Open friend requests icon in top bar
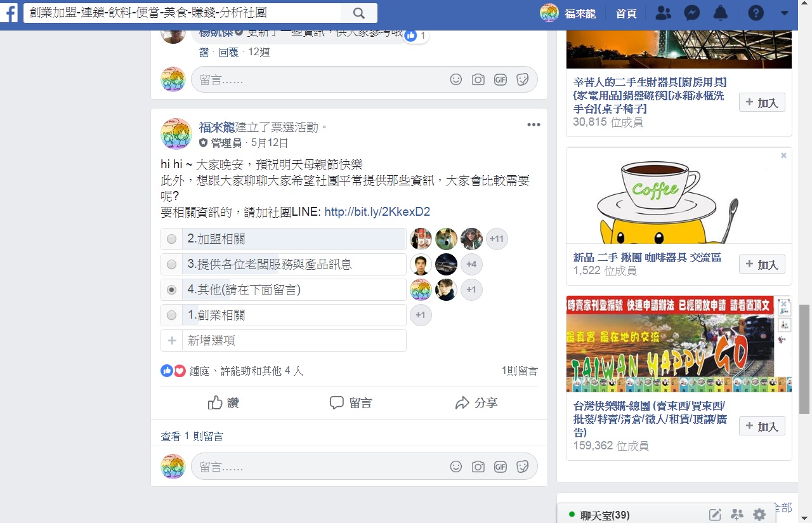The width and height of the screenshot is (812, 523). [664, 13]
